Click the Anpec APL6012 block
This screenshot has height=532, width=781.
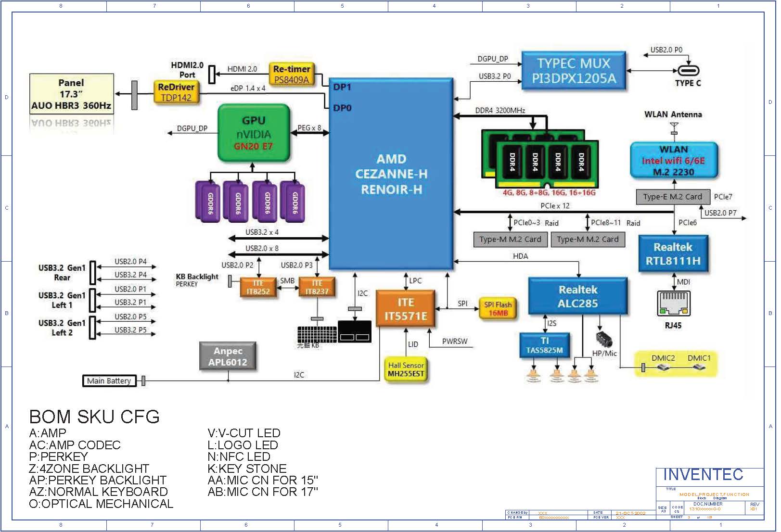(x=228, y=356)
